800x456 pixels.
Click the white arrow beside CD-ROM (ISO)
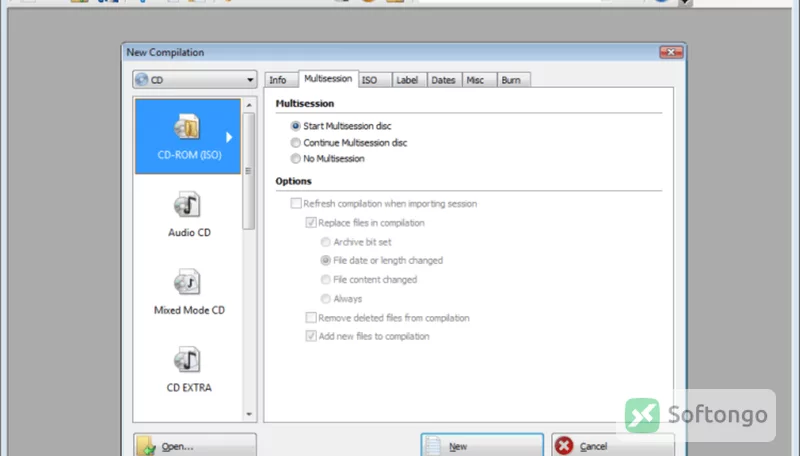(x=229, y=137)
